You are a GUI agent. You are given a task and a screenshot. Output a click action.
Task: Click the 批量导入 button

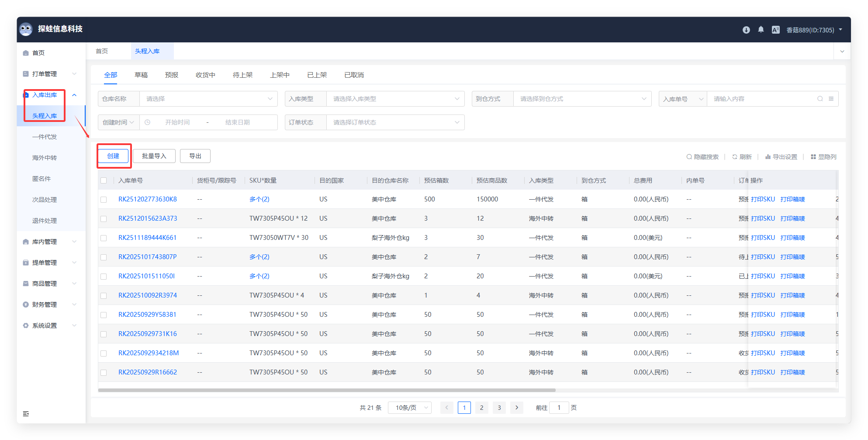point(154,156)
